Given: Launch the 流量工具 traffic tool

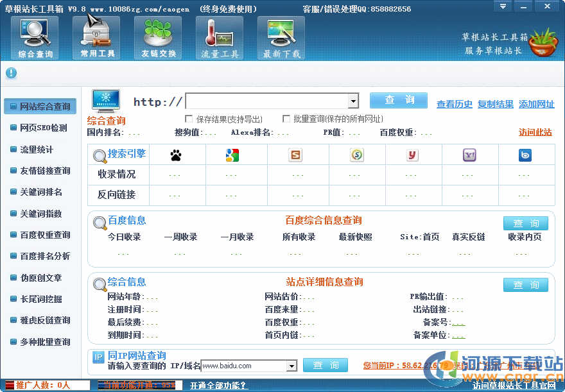Looking at the screenshot, I should tap(220, 37).
